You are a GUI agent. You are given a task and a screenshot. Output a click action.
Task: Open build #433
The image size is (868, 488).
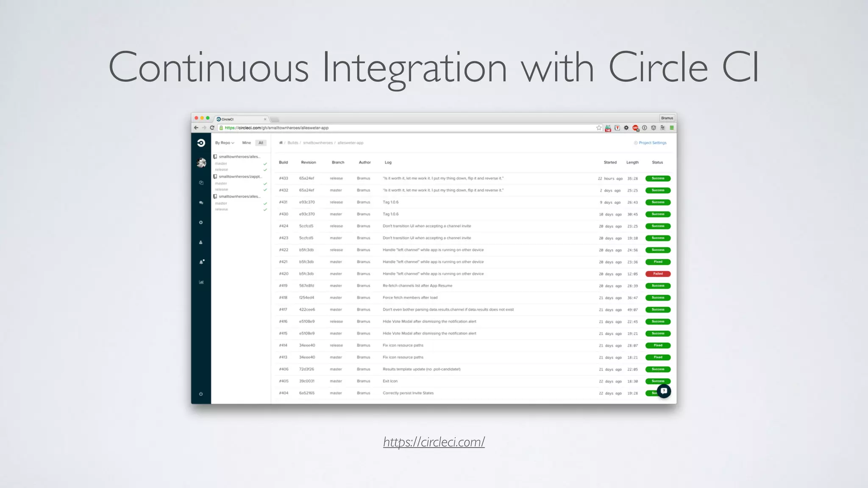[284, 178]
